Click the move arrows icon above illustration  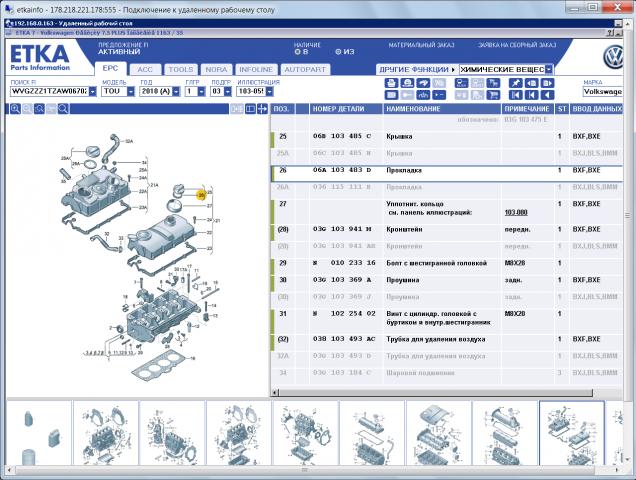click(x=262, y=109)
